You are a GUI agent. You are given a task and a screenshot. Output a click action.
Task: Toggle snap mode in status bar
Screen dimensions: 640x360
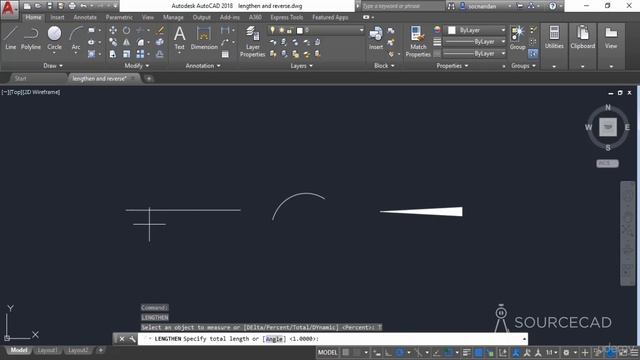[357, 352]
